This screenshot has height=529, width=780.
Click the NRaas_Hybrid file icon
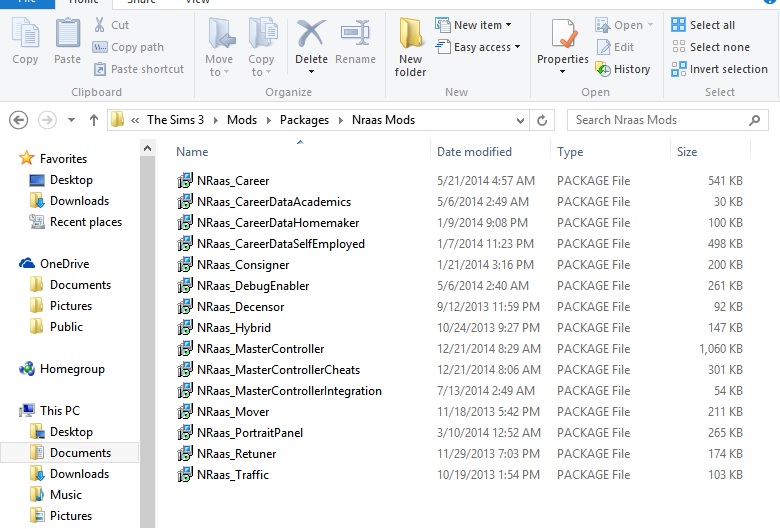click(185, 327)
